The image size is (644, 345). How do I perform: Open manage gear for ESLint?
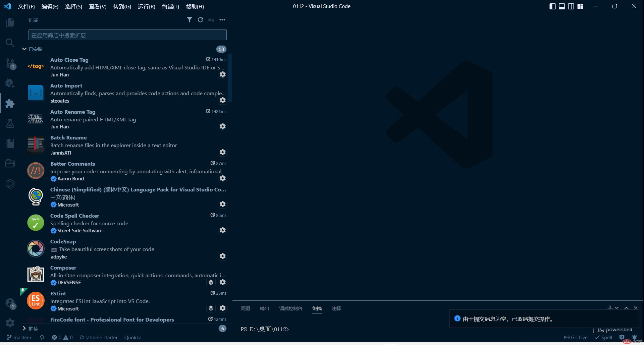223,308
